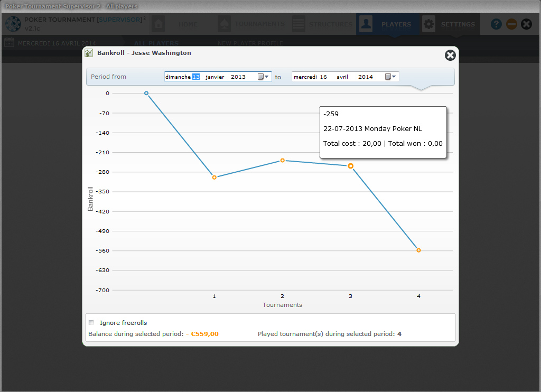
Task: Open the Settings tab
Action: [x=450, y=24]
